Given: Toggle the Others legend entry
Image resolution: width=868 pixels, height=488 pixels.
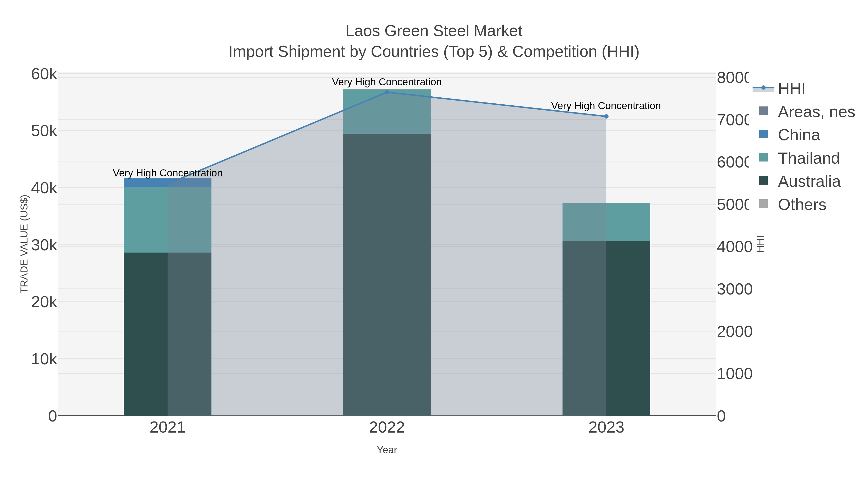Looking at the screenshot, I should click(x=792, y=204).
